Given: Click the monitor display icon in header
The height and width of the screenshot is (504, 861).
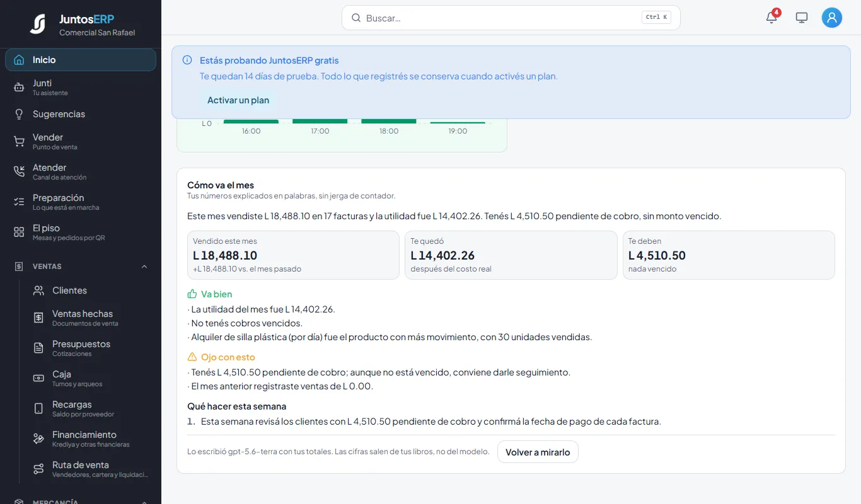Looking at the screenshot, I should tap(802, 18).
